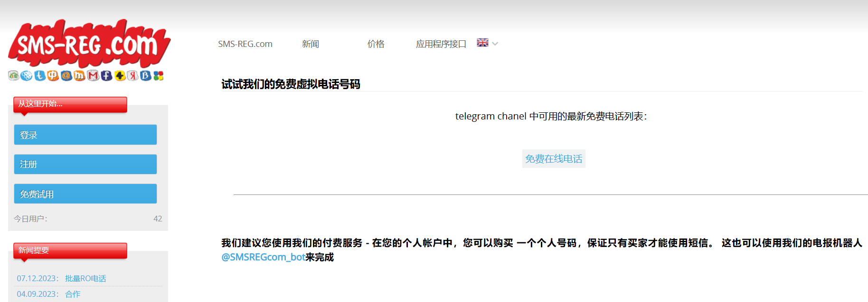The image size is (868, 302).
Task: Click the Mail.ru '@' icon
Action: click(x=66, y=75)
